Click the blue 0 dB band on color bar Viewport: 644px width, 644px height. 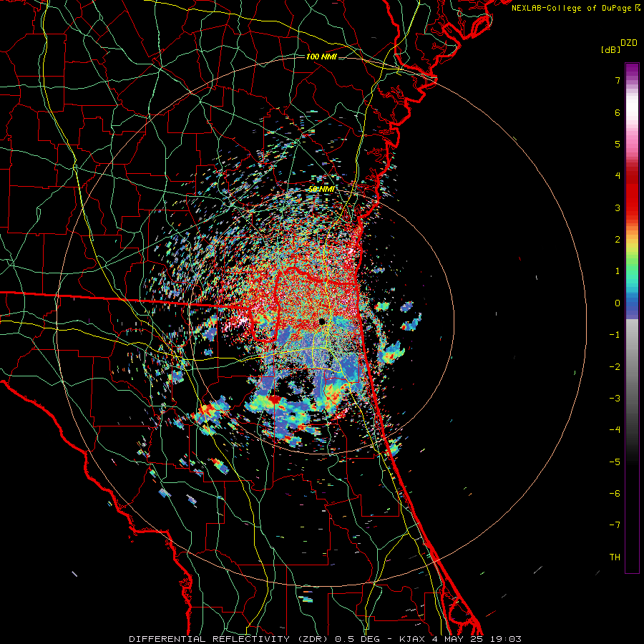pos(632,304)
